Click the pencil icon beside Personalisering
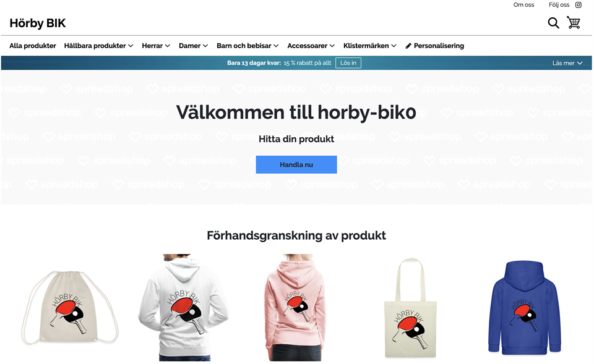Viewport: 594px width, 364px height. 408,46
